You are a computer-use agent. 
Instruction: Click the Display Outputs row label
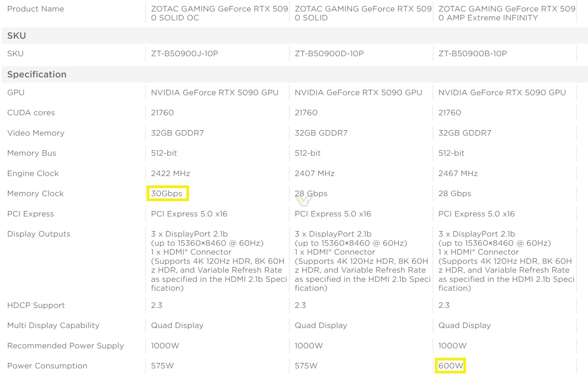[39, 234]
